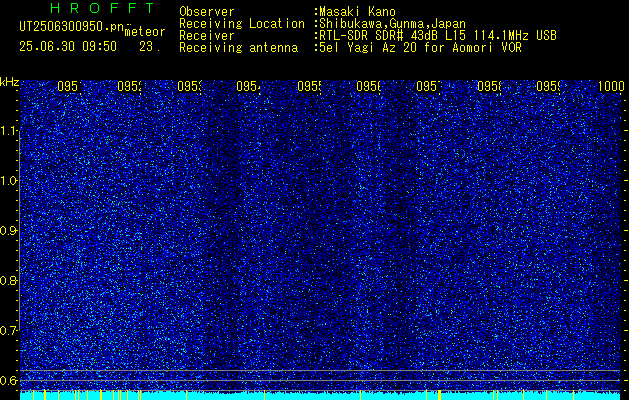Click the Receiving Location label

[x=242, y=24]
